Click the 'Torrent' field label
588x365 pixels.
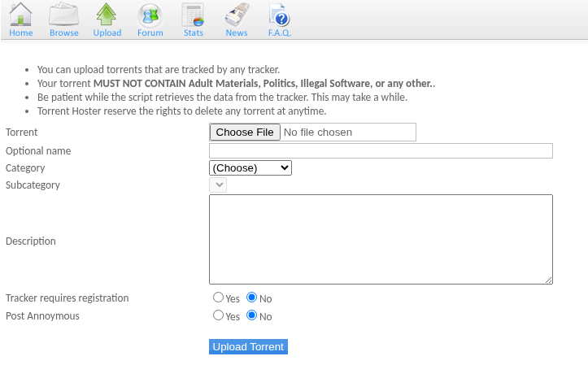point(21,133)
